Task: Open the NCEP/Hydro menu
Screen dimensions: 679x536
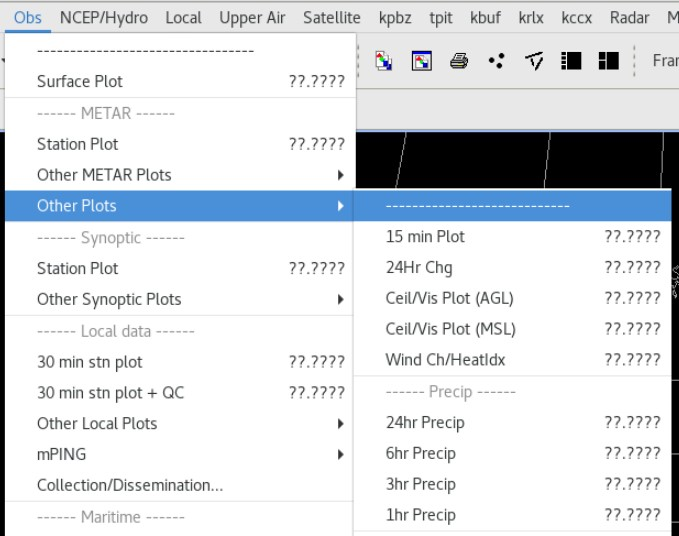Action: [104, 18]
